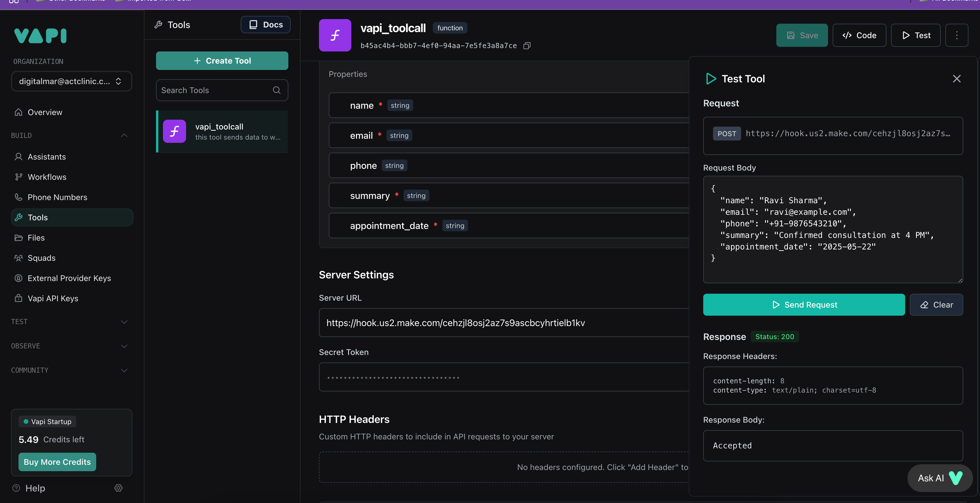Click the Assistants person icon
Image resolution: width=980 pixels, height=503 pixels.
tap(18, 157)
